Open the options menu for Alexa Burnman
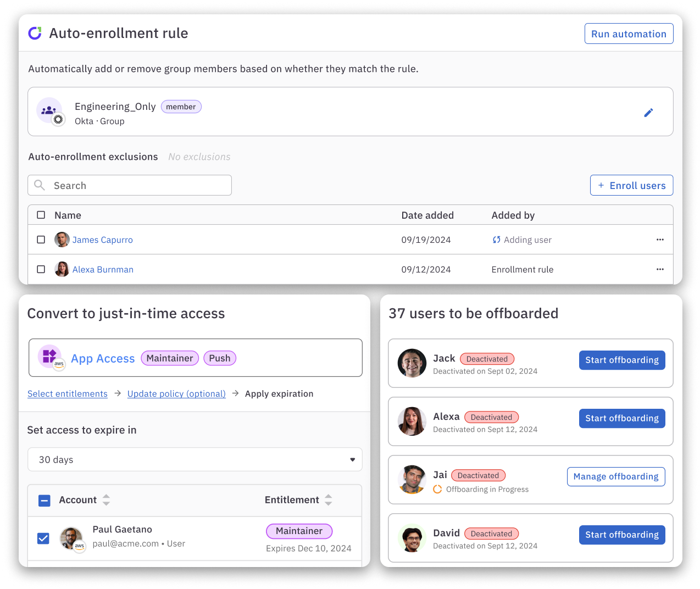The height and width of the screenshot is (589, 700). [x=660, y=269]
